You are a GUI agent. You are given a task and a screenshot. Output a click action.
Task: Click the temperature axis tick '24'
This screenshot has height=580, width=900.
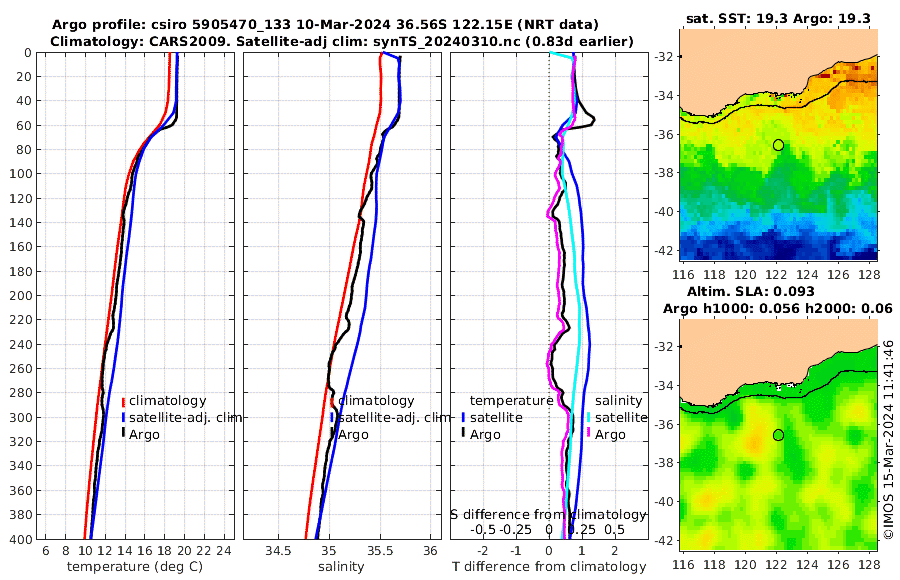224,551
